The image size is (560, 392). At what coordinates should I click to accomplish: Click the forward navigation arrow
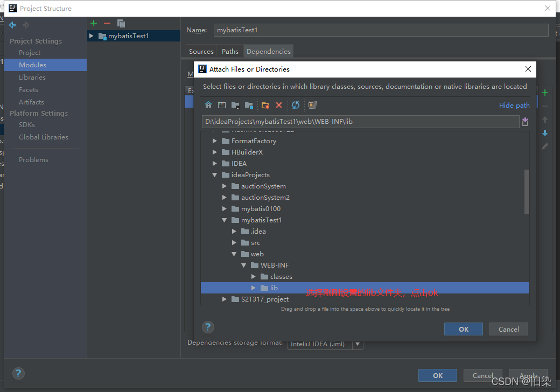[x=26, y=25]
